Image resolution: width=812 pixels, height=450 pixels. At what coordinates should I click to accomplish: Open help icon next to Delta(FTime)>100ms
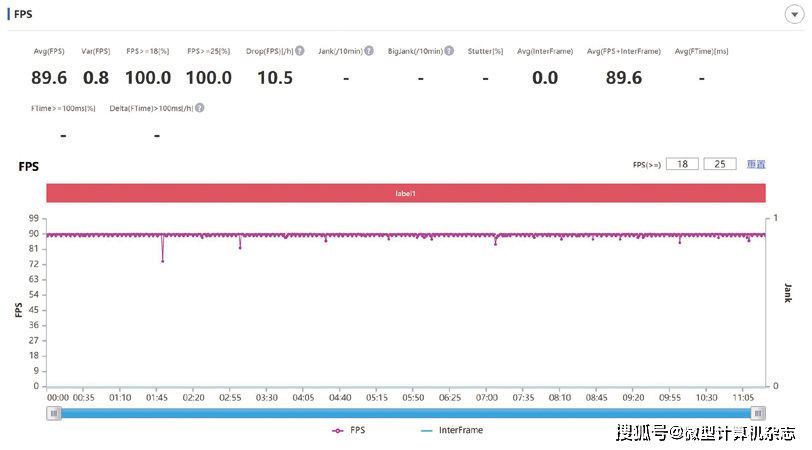pos(200,108)
